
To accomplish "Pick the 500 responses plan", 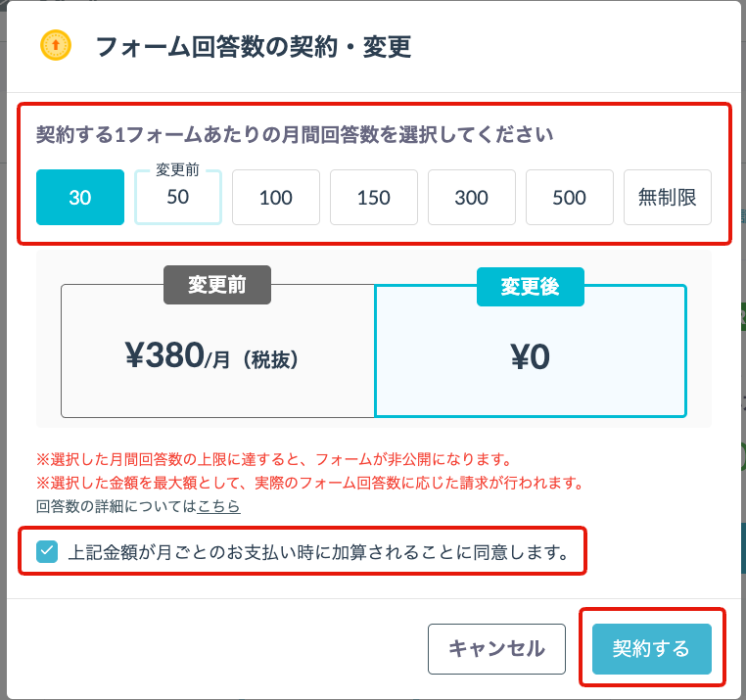I will coord(570,197).
